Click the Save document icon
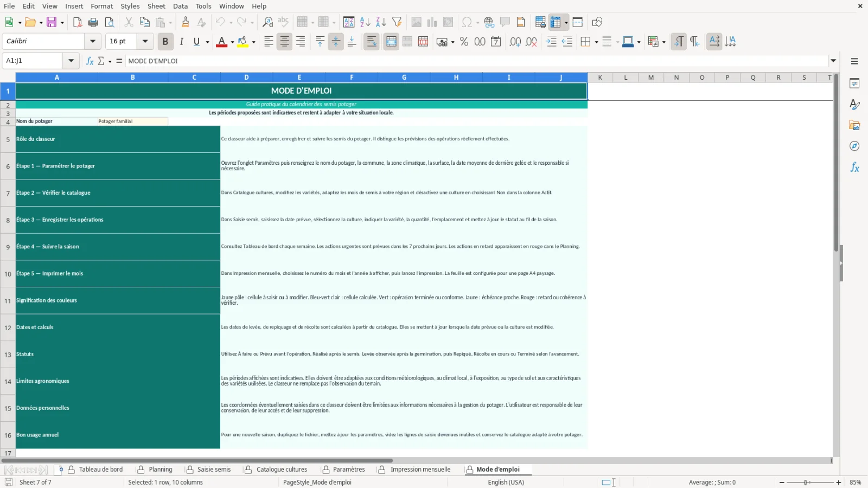868x488 pixels. [52, 22]
